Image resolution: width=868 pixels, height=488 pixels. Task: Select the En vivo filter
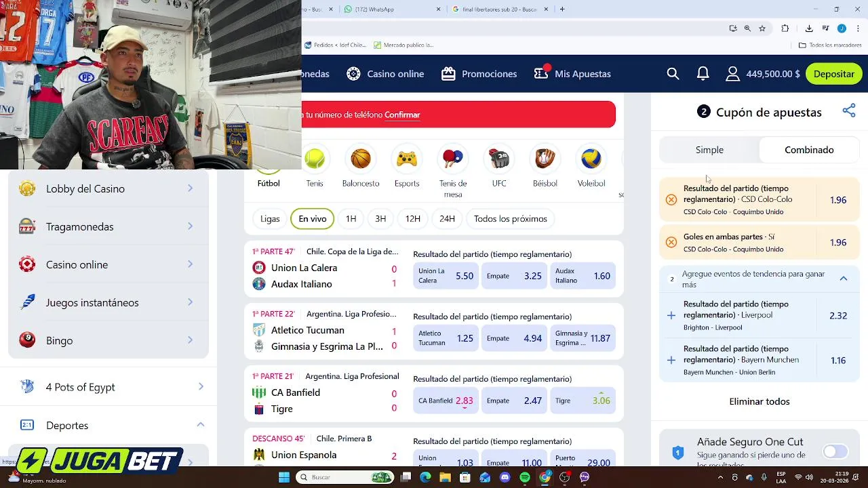click(313, 219)
